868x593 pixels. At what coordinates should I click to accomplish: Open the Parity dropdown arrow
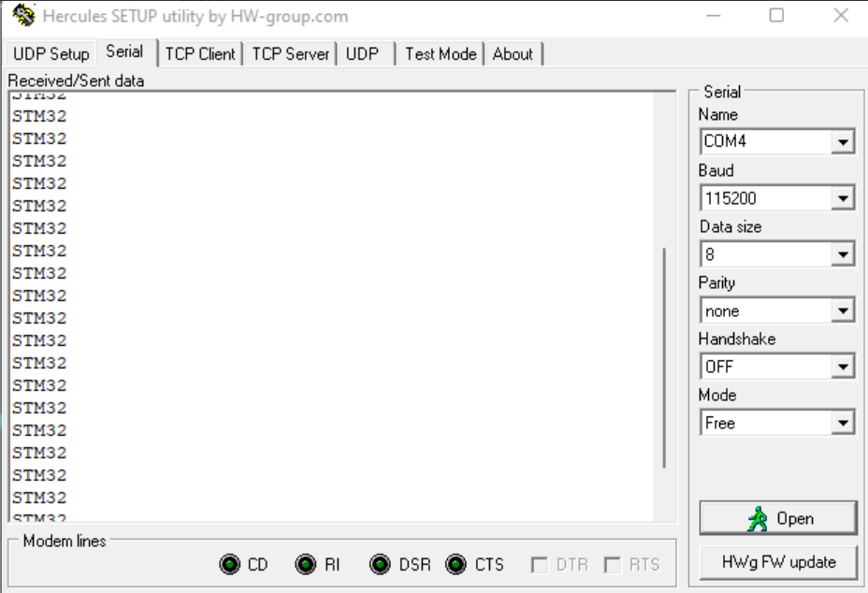click(843, 311)
